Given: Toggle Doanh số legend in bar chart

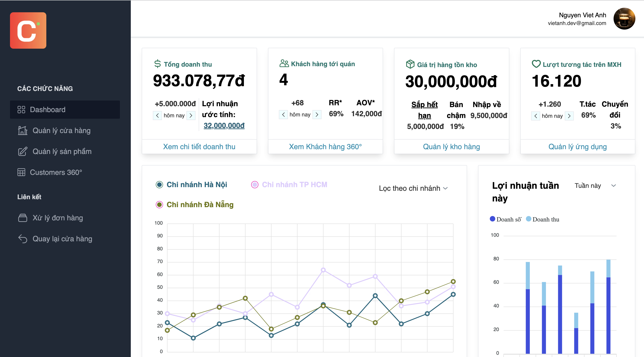Looking at the screenshot, I should point(505,219).
